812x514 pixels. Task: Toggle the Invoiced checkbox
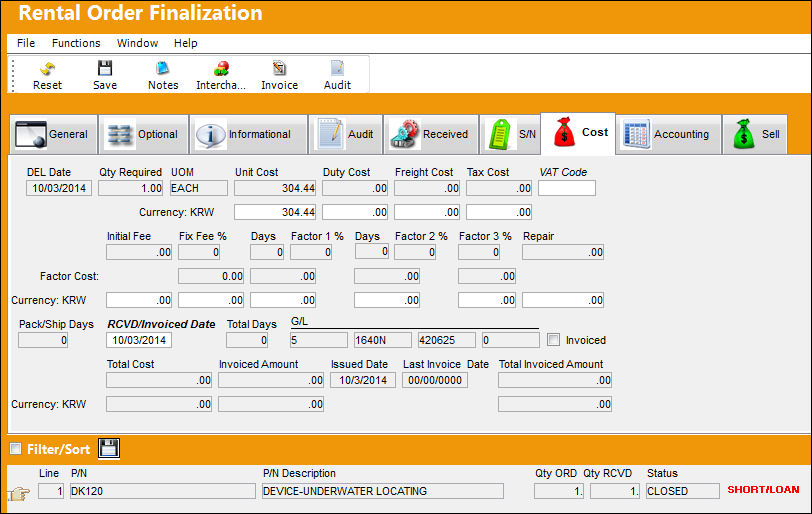[554, 340]
